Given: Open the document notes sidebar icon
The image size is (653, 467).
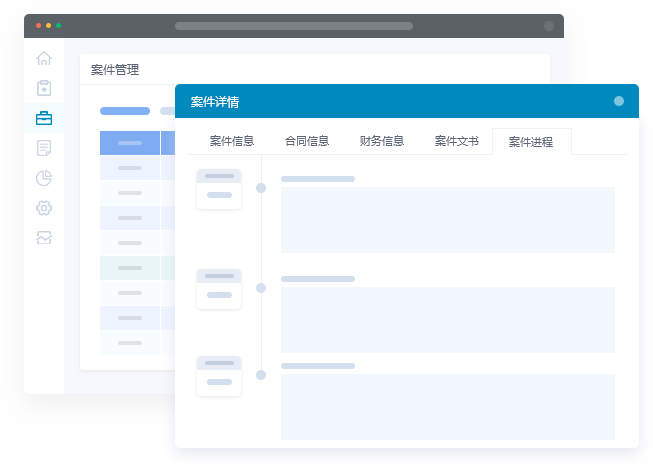Looking at the screenshot, I should pyautogui.click(x=44, y=148).
